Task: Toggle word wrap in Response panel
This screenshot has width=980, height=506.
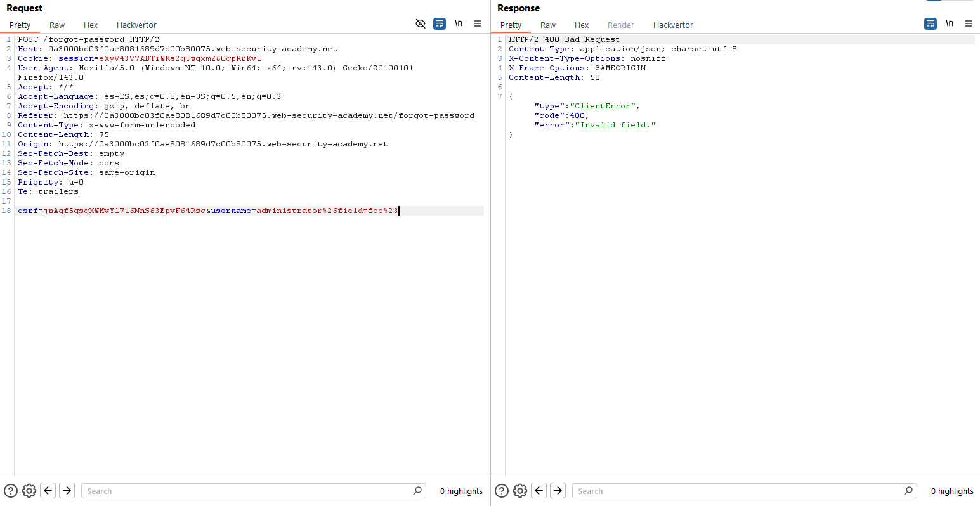Action: point(931,24)
